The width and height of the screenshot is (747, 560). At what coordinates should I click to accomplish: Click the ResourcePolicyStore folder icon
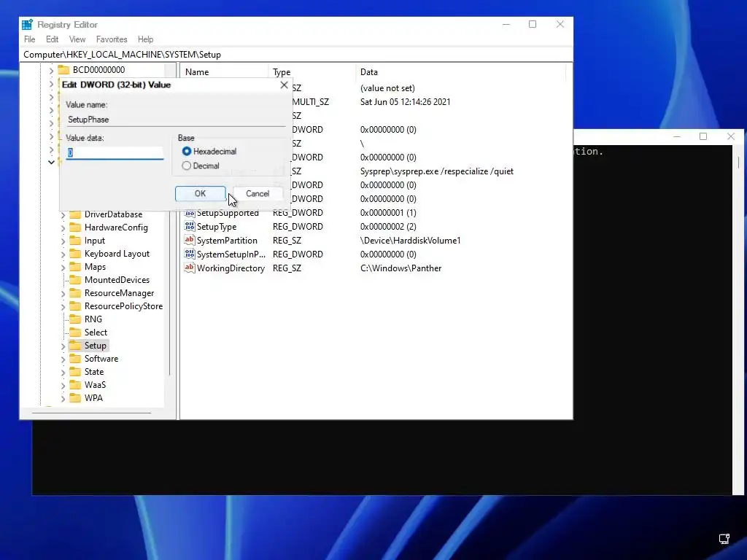pos(75,306)
